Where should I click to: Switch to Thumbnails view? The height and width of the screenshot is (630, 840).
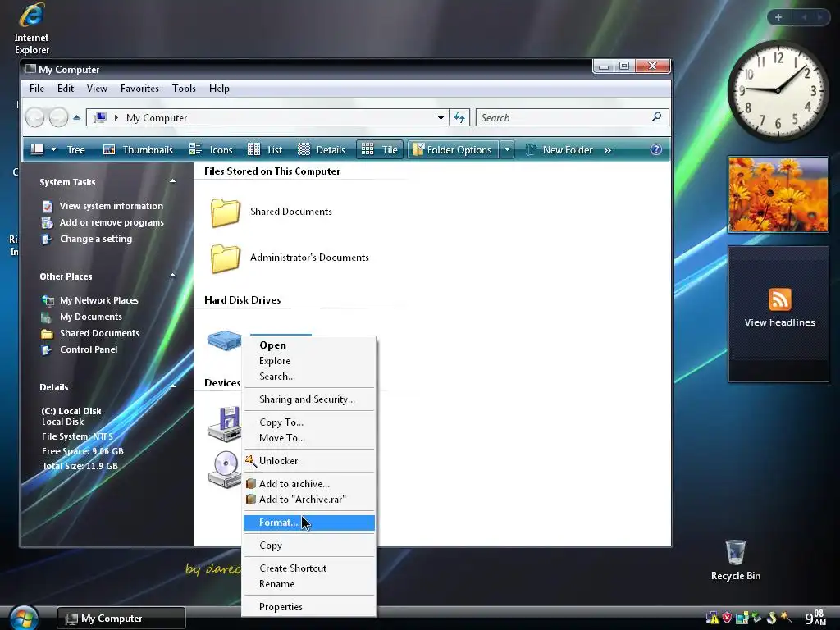[x=138, y=150]
